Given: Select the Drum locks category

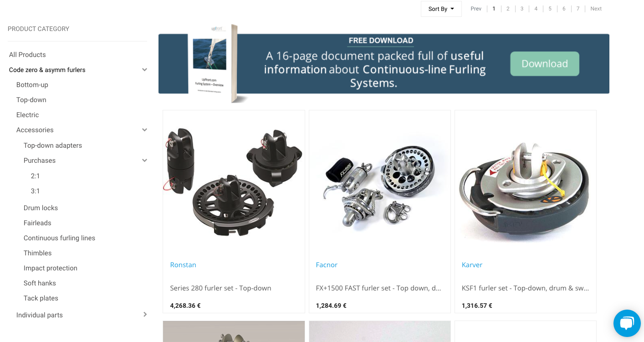Looking at the screenshot, I should 41,208.
